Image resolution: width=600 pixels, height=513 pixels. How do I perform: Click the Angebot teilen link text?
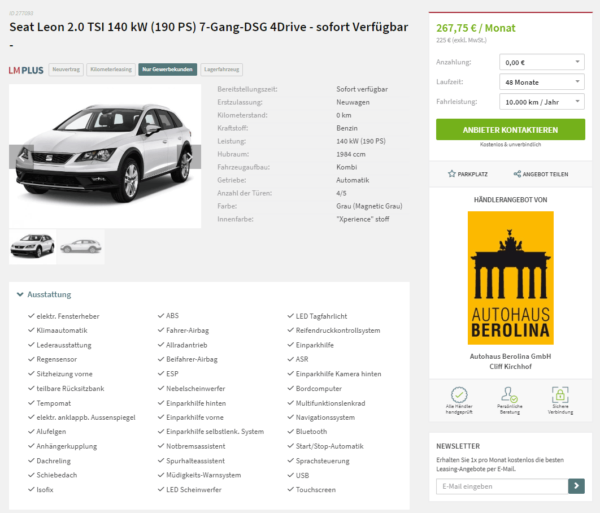545,174
